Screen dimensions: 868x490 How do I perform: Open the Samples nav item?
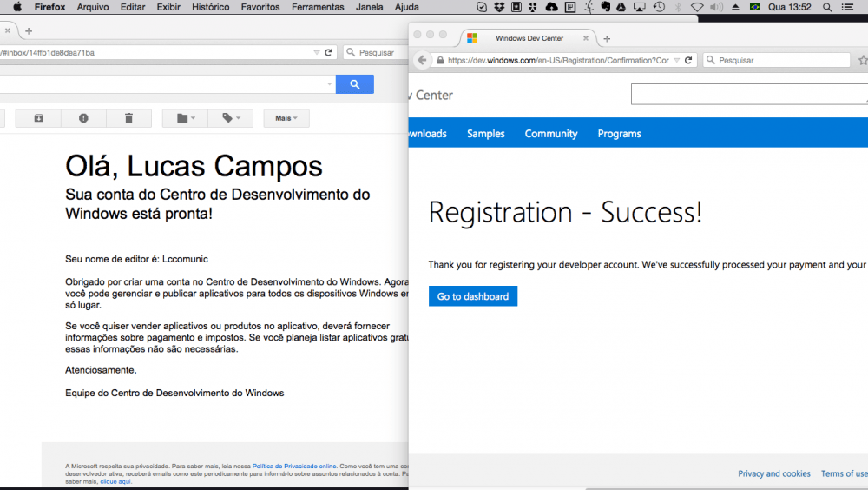485,134
